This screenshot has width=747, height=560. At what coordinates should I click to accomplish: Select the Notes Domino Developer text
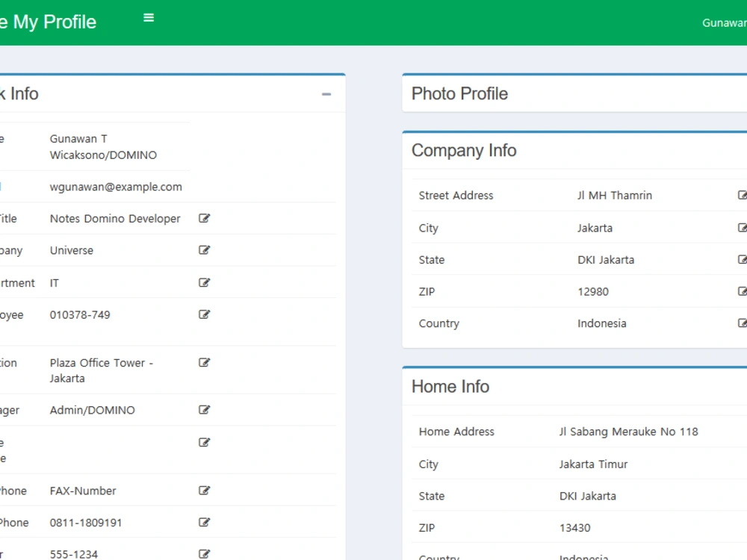(115, 219)
